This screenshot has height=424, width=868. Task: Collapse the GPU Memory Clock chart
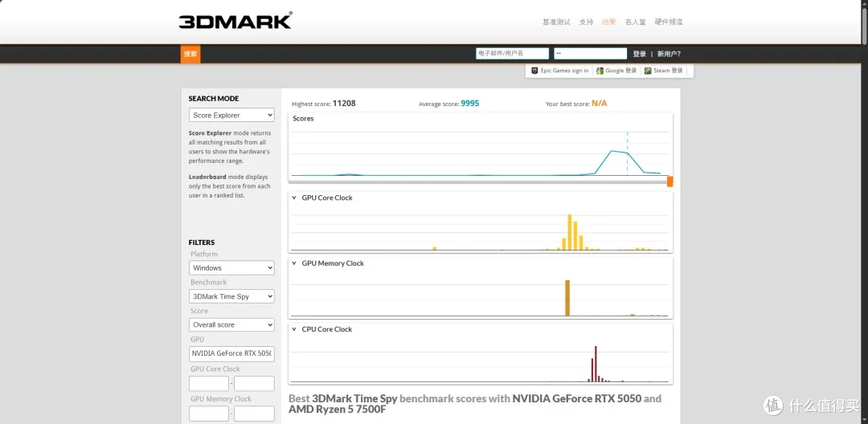click(294, 263)
